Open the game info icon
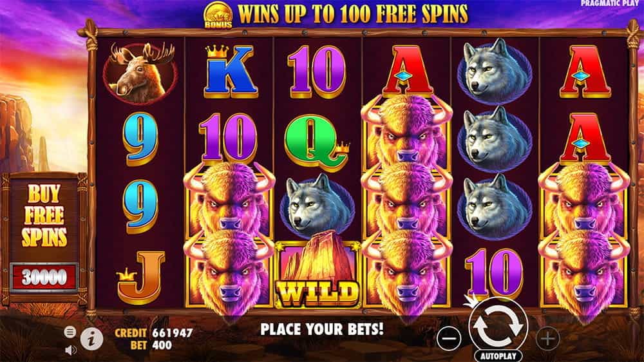The image size is (644, 362). 91,339
